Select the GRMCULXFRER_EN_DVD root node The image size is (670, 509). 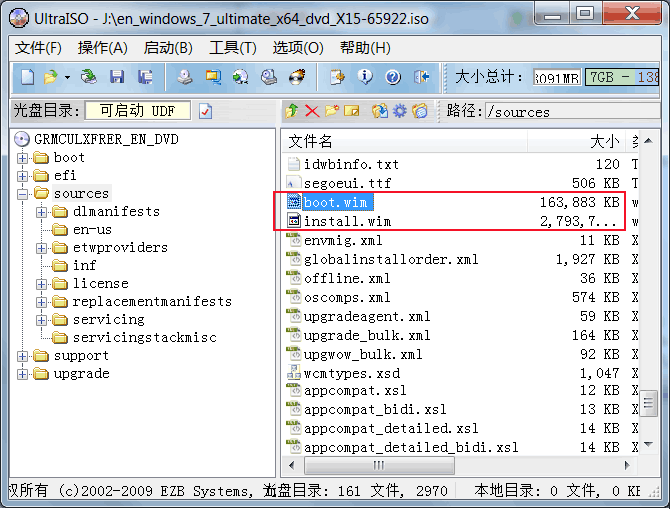pyautogui.click(x=106, y=139)
